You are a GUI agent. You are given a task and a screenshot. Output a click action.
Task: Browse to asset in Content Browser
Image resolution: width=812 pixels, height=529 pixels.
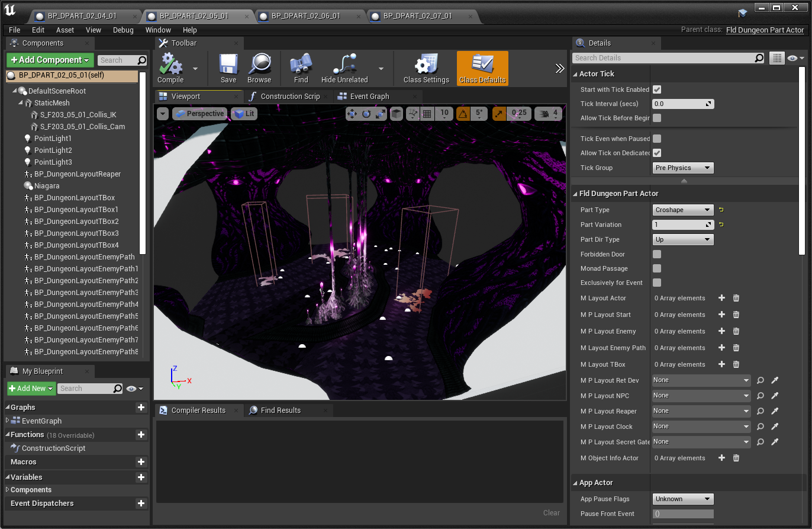coord(259,68)
